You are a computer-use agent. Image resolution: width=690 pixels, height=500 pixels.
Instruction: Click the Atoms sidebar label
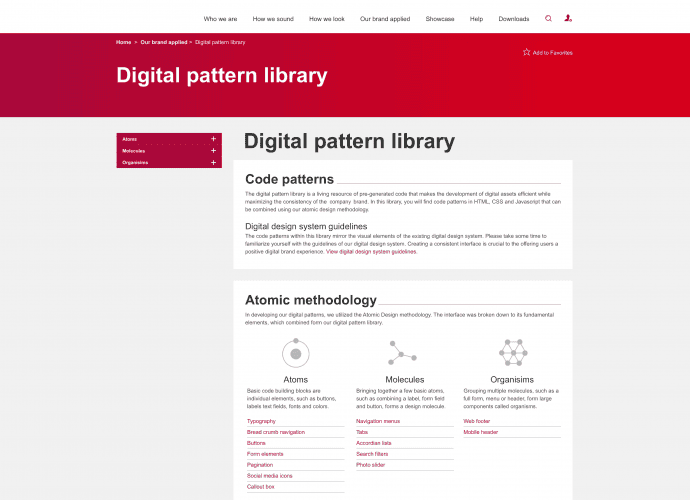[129, 139]
